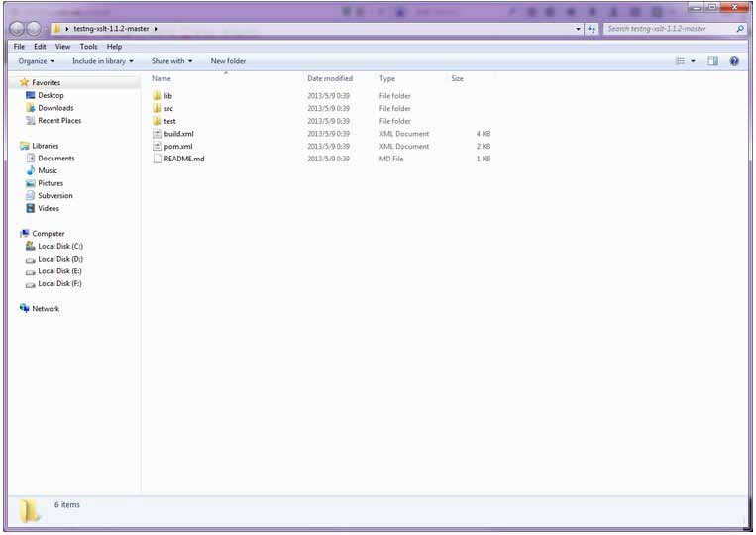Select the README.md file name
This screenshot has width=756, height=535.
[183, 159]
